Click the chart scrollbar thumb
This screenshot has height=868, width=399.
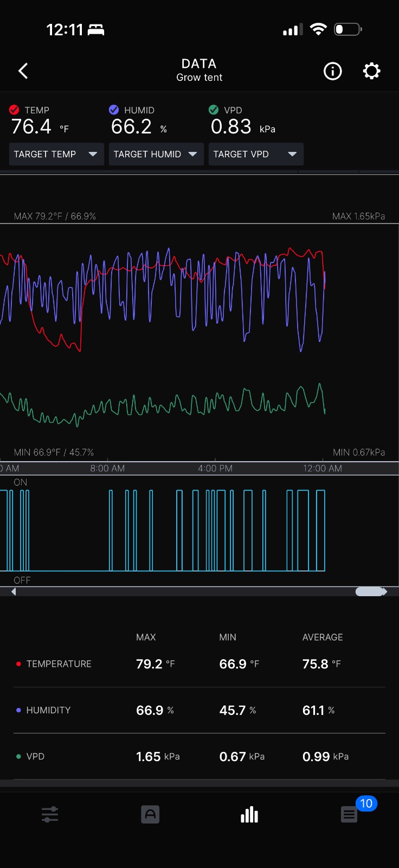coord(369,592)
